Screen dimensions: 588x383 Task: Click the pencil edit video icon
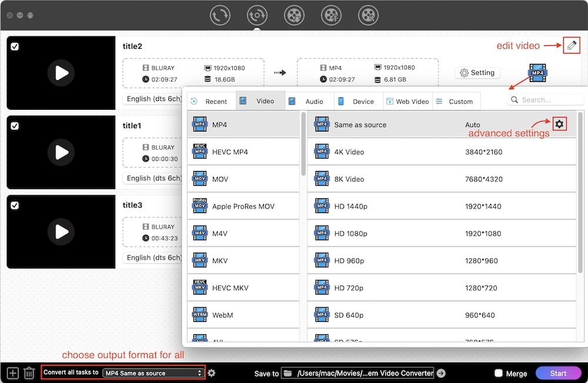click(x=571, y=45)
